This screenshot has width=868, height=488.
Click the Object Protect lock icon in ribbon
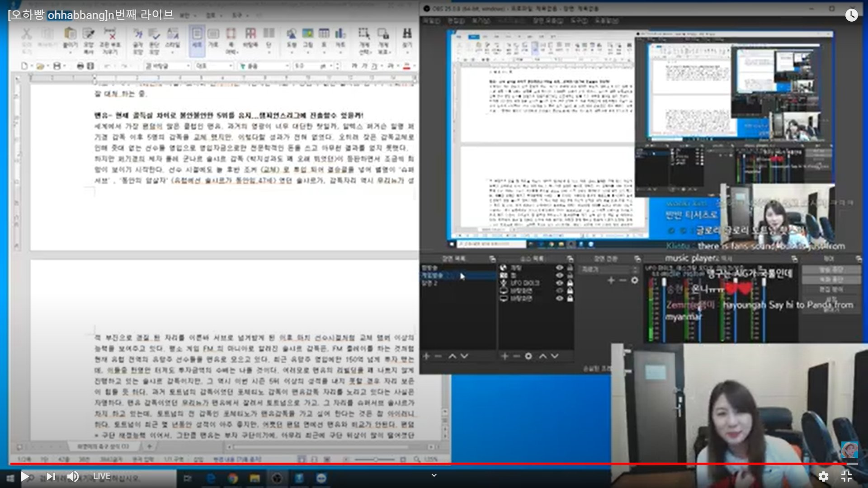(x=383, y=34)
